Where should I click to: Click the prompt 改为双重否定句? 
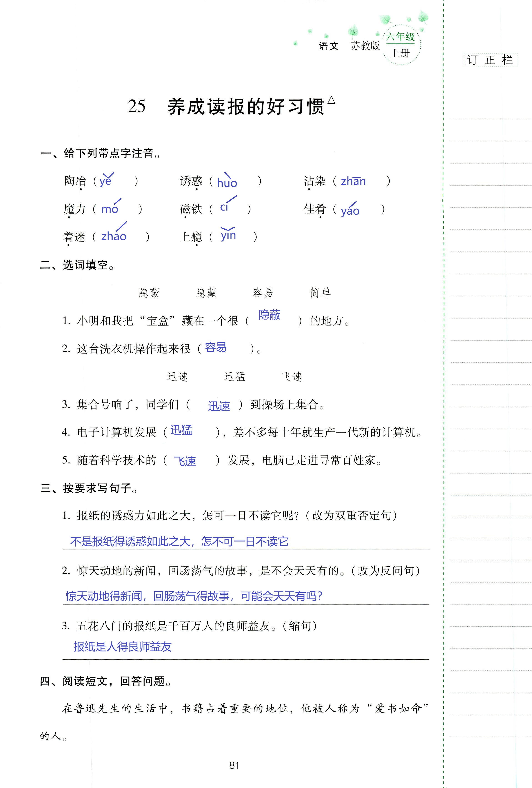pos(351,516)
